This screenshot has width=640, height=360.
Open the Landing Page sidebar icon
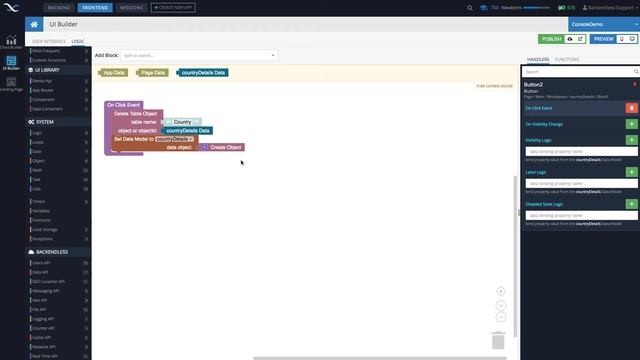click(11, 84)
